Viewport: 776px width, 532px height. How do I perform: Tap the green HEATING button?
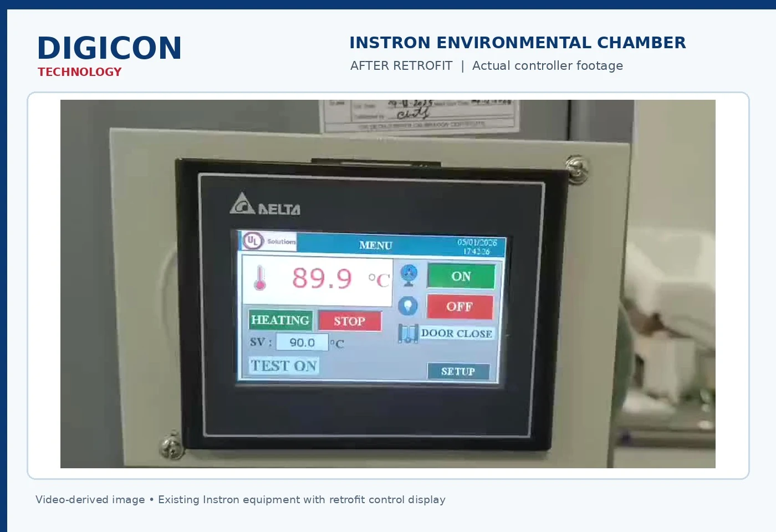(280, 320)
